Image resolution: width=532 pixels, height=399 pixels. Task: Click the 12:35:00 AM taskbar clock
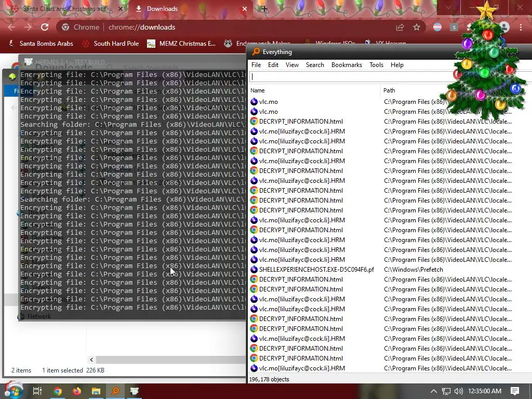pyautogui.click(x=485, y=391)
